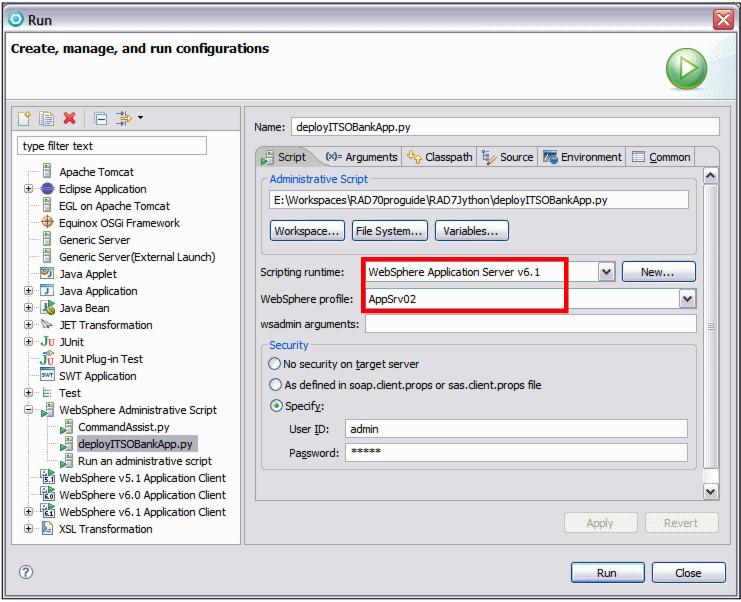This screenshot has width=741, height=602.
Task: Click the WebSphere v6.0 Application Client icon
Action: pyautogui.click(x=48, y=494)
